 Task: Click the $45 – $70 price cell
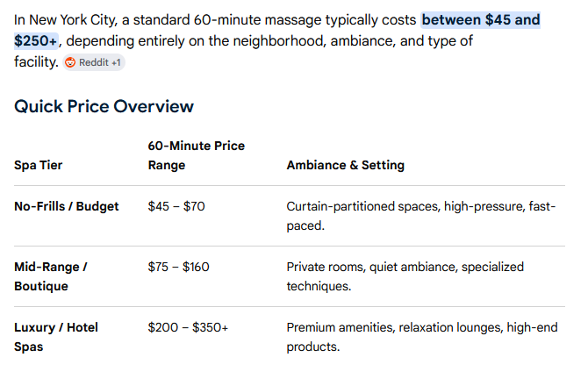coord(176,206)
